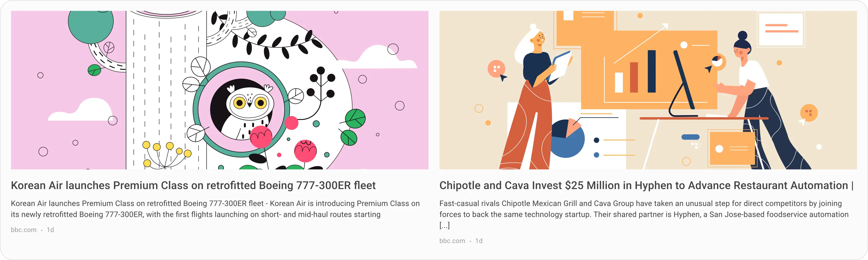868x260 pixels.
Task: Click bbc.com source under Korean Air article
Action: (x=24, y=230)
